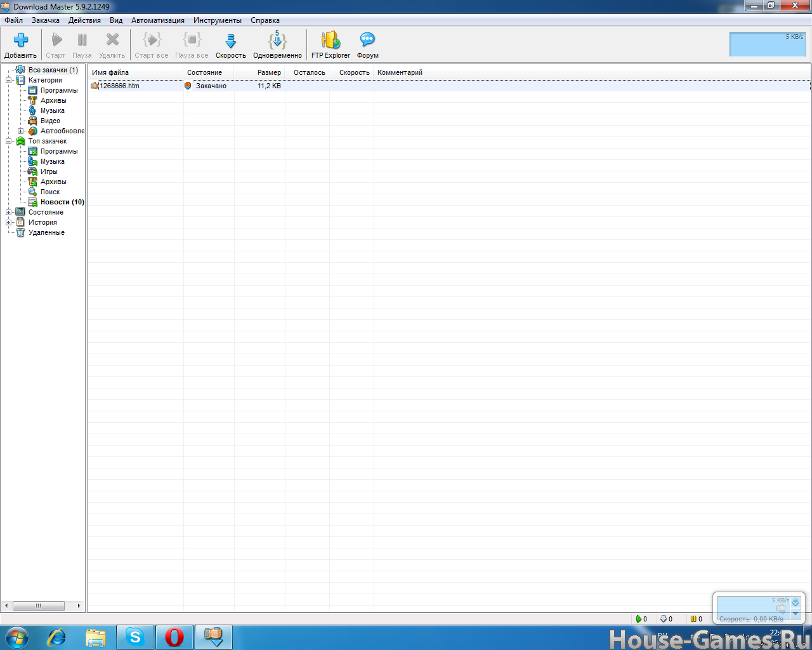Sort by the Размер column header
Viewport: 812px width, 650px height.
pos(259,72)
